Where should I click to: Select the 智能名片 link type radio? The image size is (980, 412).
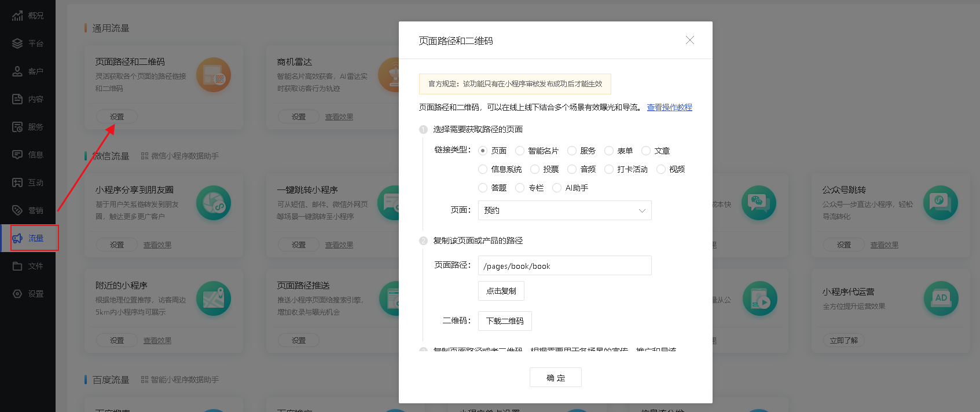click(520, 151)
